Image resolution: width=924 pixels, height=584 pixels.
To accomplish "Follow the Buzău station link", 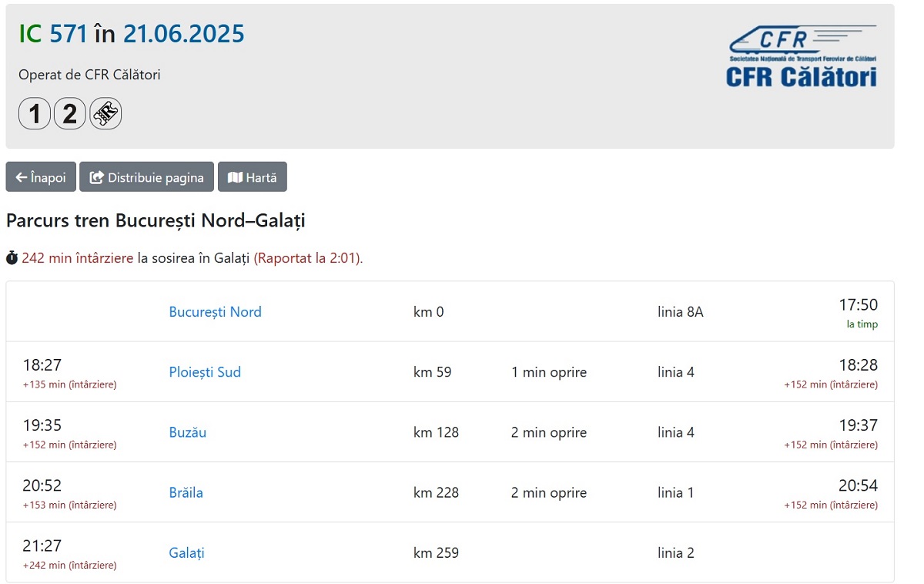I will point(188,432).
